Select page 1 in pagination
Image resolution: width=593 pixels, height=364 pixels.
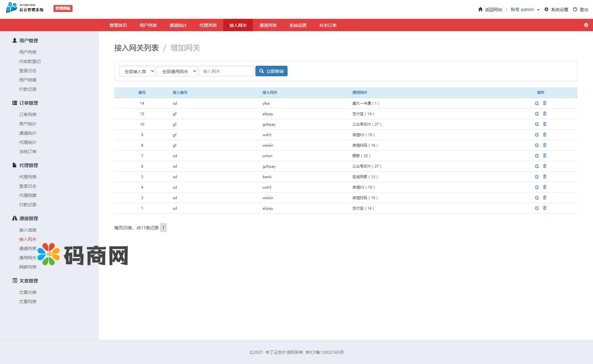pos(163,228)
